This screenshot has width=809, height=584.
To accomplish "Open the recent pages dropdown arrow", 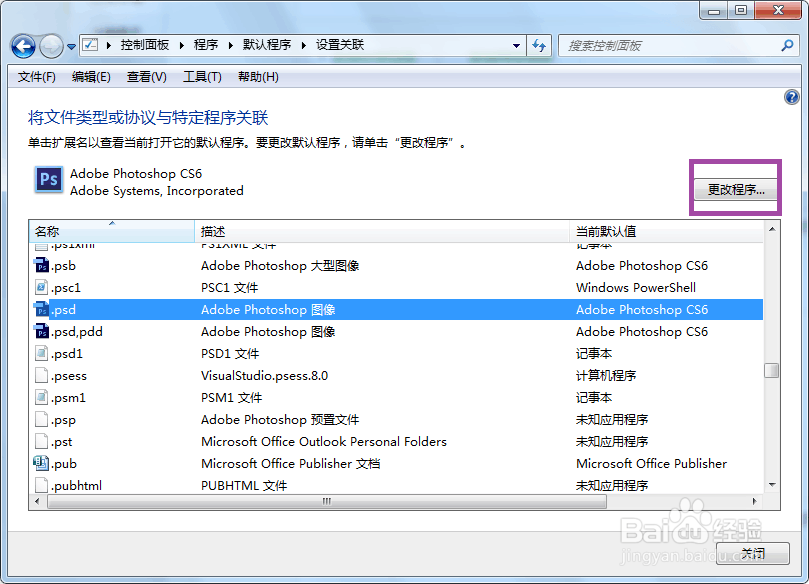I will pos(72,47).
